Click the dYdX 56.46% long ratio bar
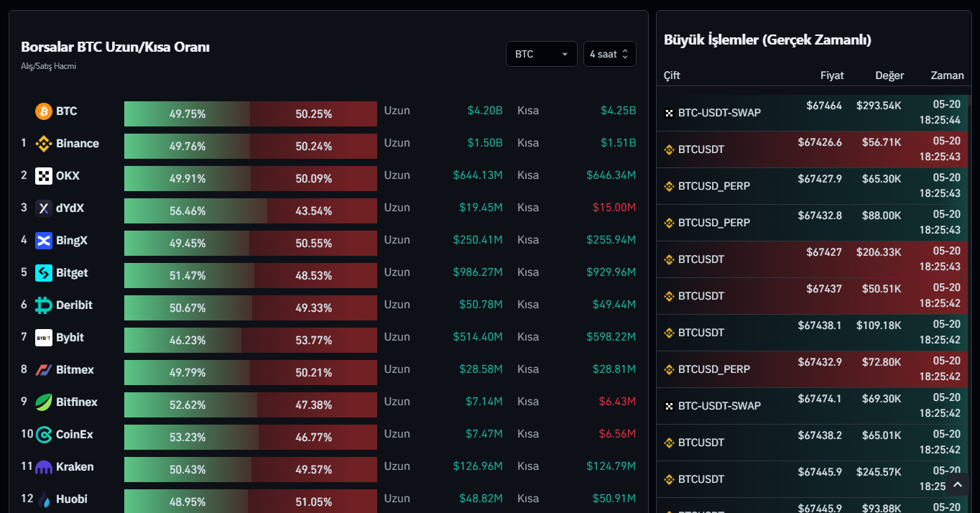Viewport: 980px width, 513px height. pyautogui.click(x=195, y=211)
